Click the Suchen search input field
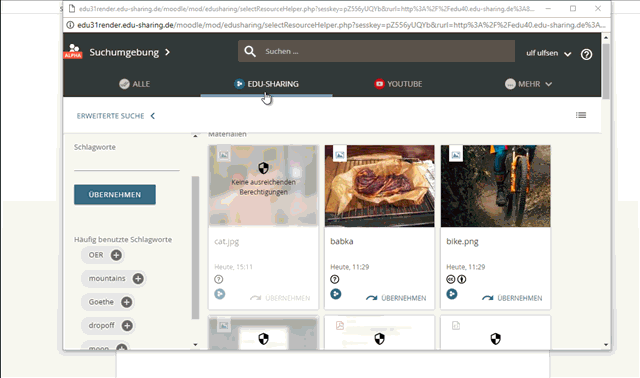Screen dimensions: 640x378 pos(376,51)
